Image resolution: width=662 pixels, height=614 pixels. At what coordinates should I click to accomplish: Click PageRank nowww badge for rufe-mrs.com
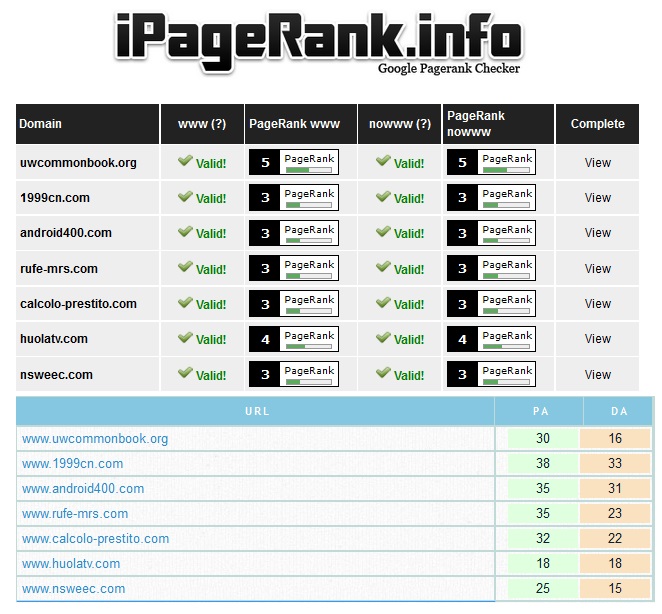tap(491, 268)
